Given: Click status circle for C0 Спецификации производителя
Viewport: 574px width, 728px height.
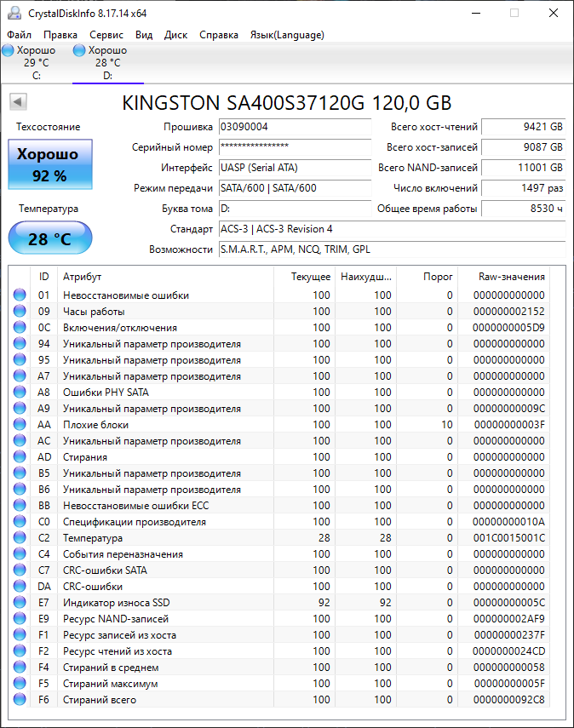Looking at the screenshot, I should pyautogui.click(x=20, y=521).
